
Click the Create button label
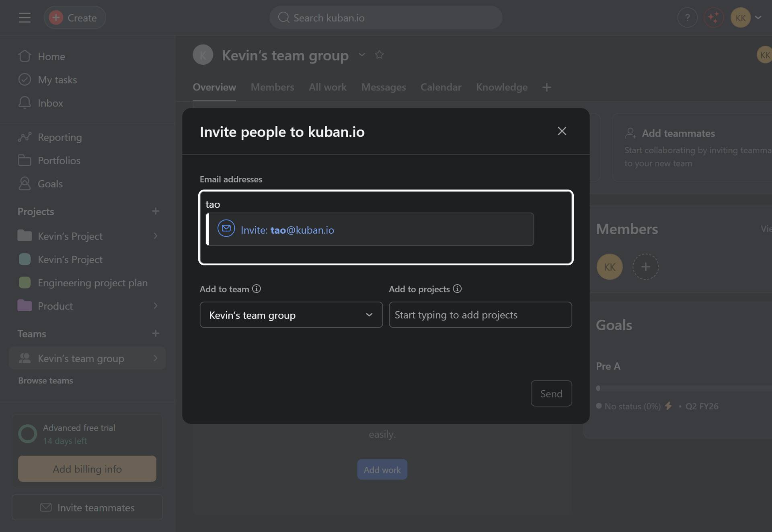coord(82,18)
